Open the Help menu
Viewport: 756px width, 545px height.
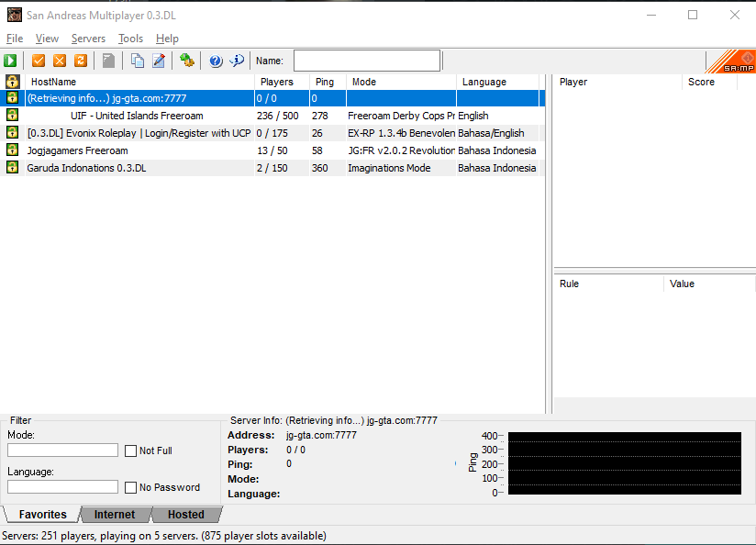[167, 39]
